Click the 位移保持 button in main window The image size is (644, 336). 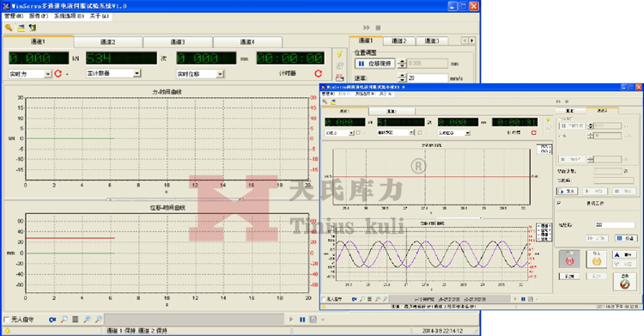click(375, 64)
